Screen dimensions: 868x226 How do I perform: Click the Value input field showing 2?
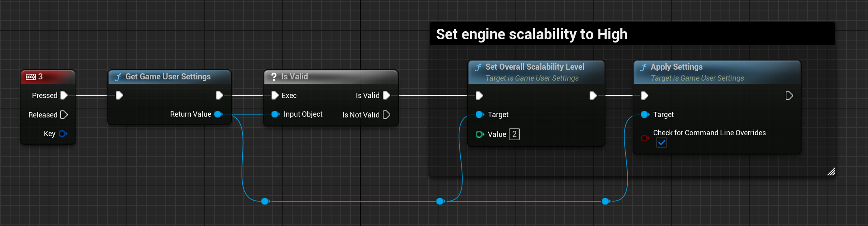point(514,134)
